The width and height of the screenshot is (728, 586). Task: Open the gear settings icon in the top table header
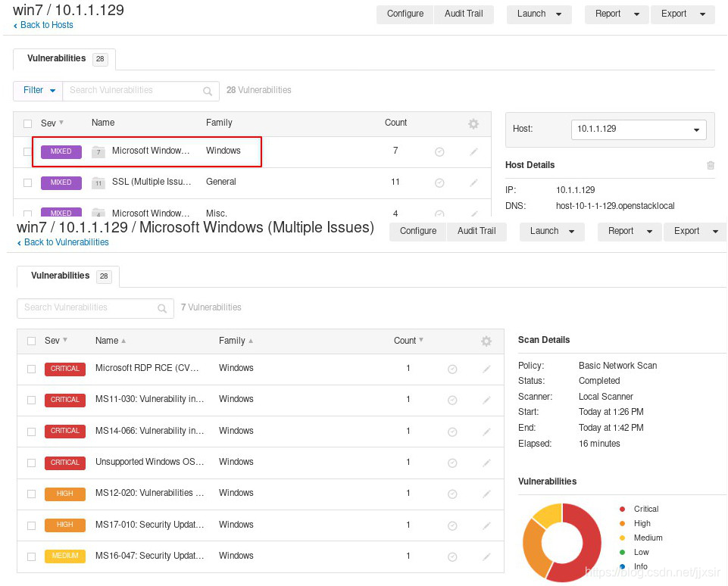tap(473, 124)
